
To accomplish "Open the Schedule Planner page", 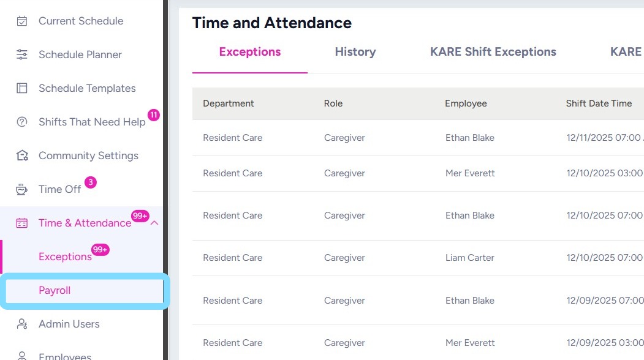I will (x=80, y=54).
